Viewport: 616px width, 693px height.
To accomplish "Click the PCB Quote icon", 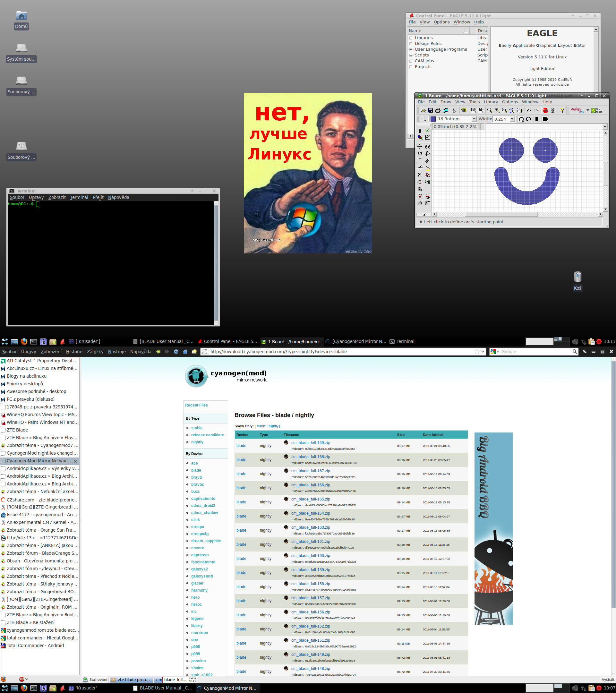I will click(x=597, y=111).
